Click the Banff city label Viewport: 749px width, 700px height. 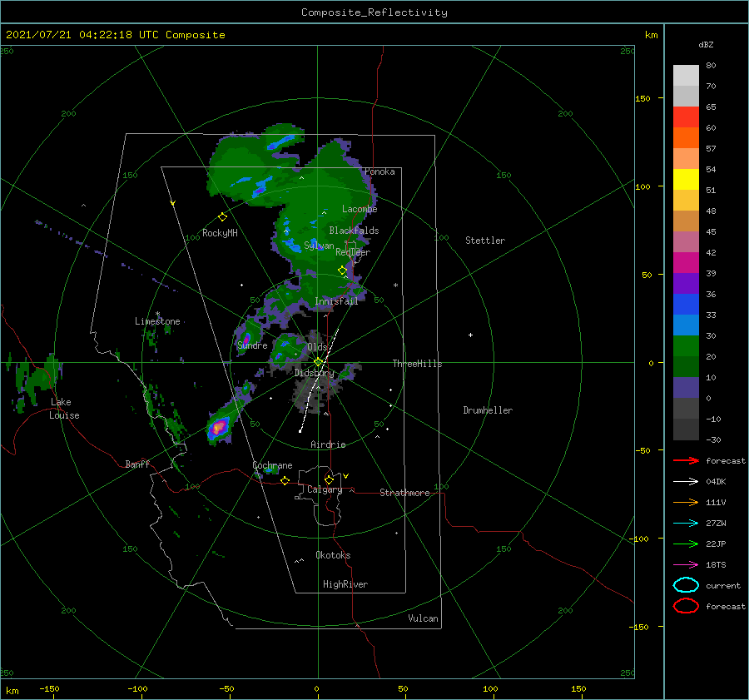(x=137, y=464)
